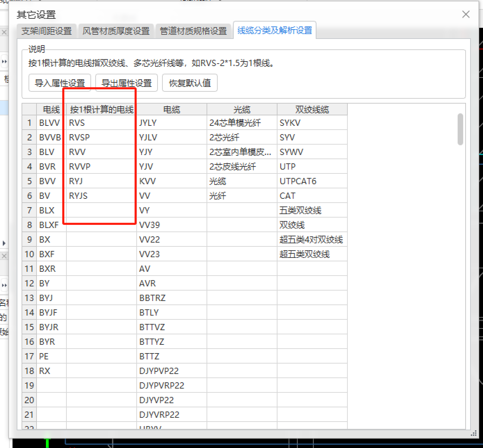The image size is (483, 448).
Task: Select the RYJS cell
Action: 102,196
